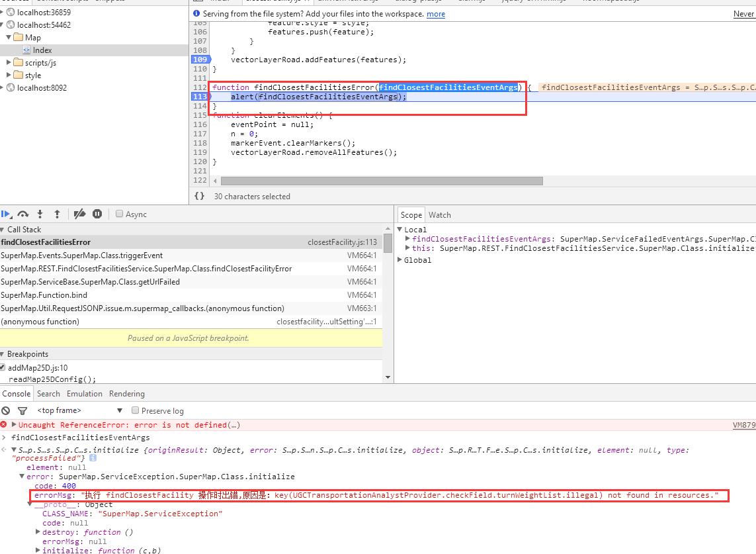Image resolution: width=756 pixels, height=554 pixels.
Task: Collapse the Call Stack section
Action: tap(3, 230)
